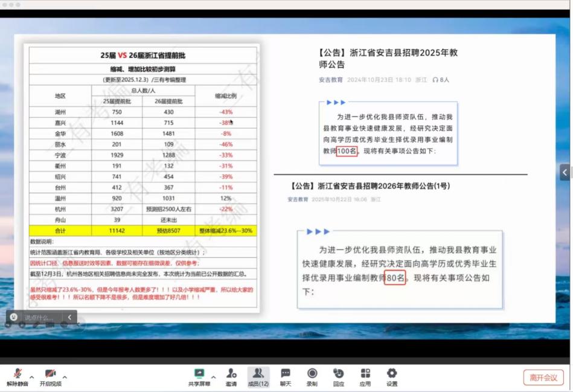Open meeting 设置 settings
573x392 pixels.
[392, 377]
